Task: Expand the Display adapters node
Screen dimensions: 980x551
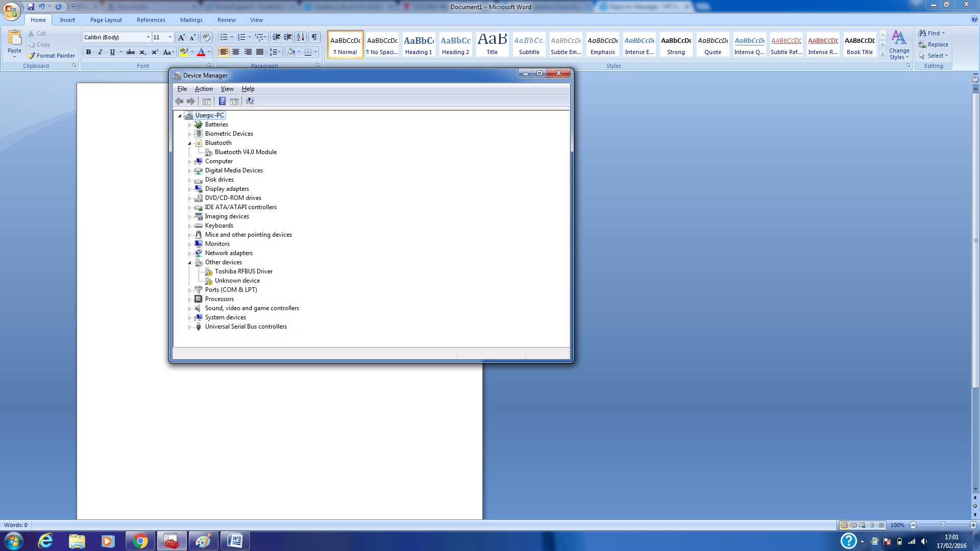Action: pos(189,189)
